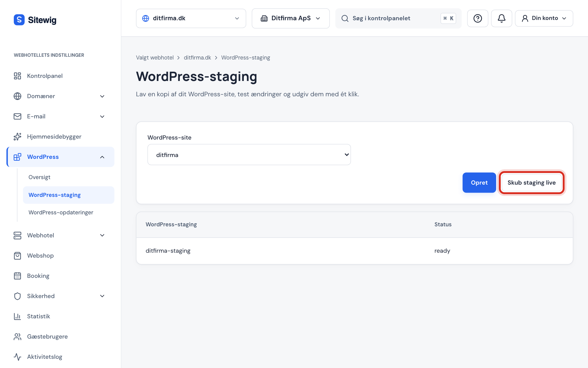Click the ditfirma-staging table row name
Viewport: 588px width, 368px height.
click(x=168, y=251)
